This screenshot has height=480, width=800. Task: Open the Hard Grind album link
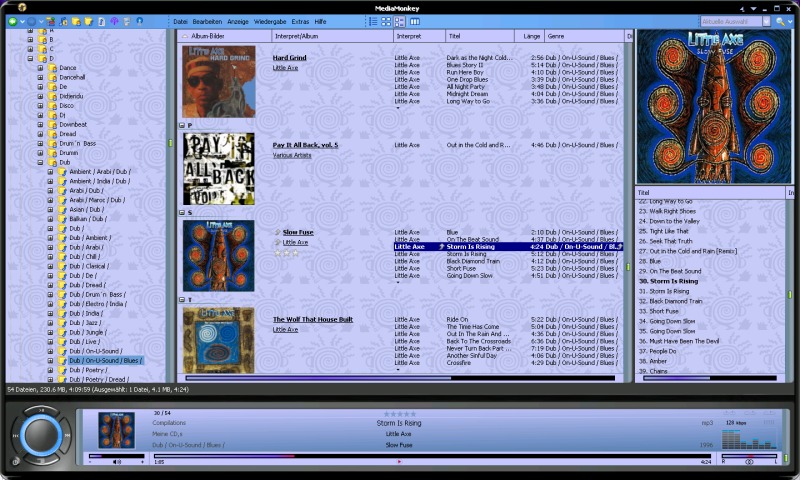289,58
